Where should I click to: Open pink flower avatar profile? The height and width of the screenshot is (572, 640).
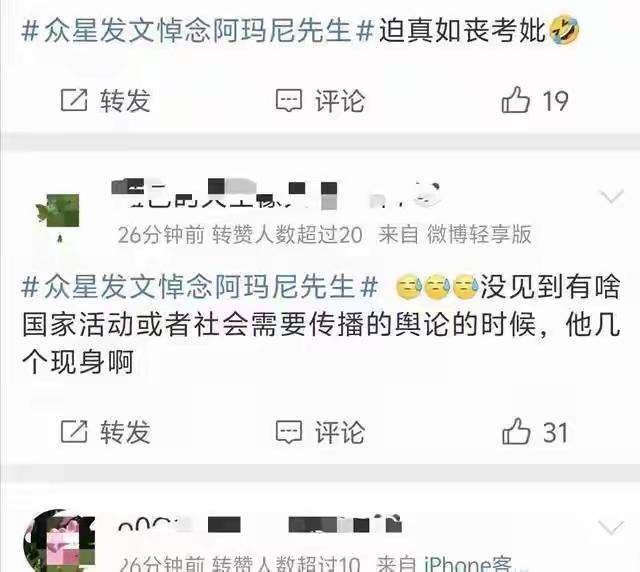pyautogui.click(x=60, y=541)
